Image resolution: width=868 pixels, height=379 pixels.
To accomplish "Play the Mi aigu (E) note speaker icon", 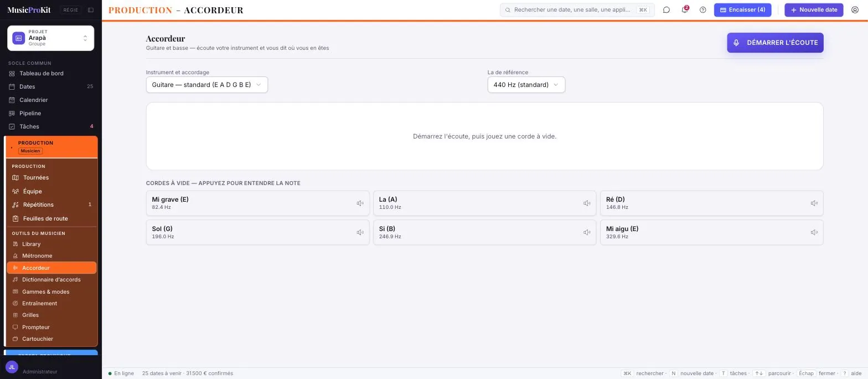I will 814,233.
